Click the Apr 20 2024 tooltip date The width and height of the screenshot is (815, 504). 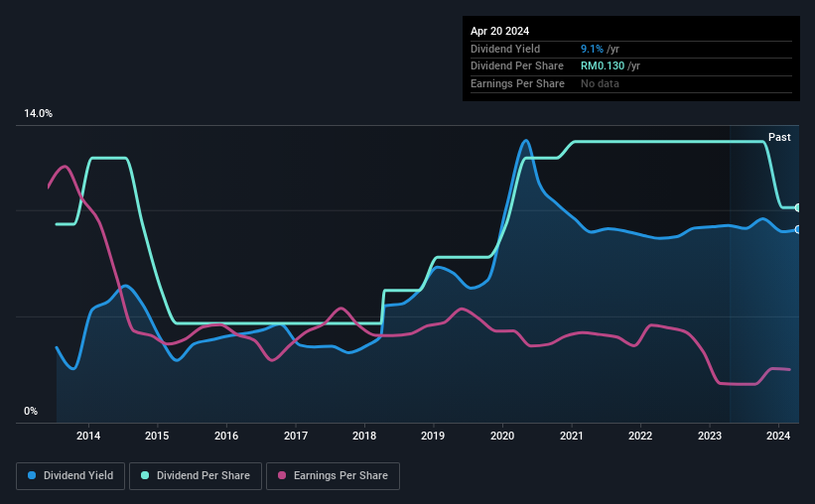[499, 31]
